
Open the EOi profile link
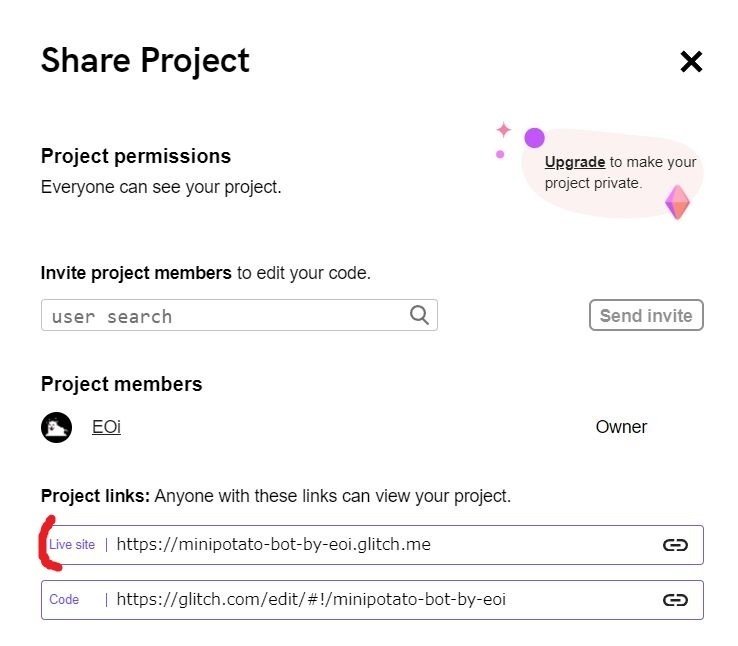point(106,427)
